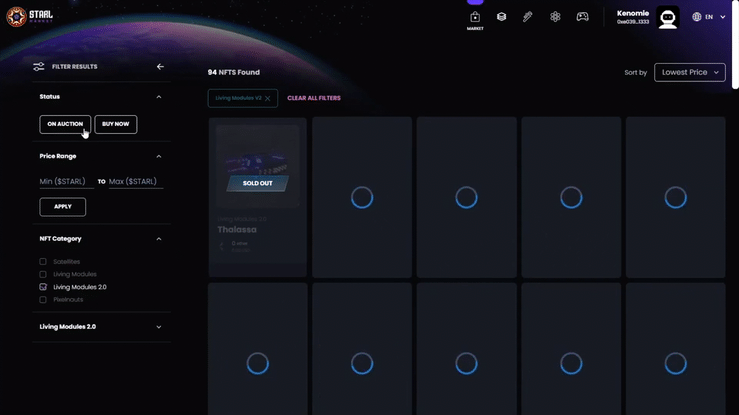Click the Max ($STARL) price field
739x415 pixels.
click(136, 181)
